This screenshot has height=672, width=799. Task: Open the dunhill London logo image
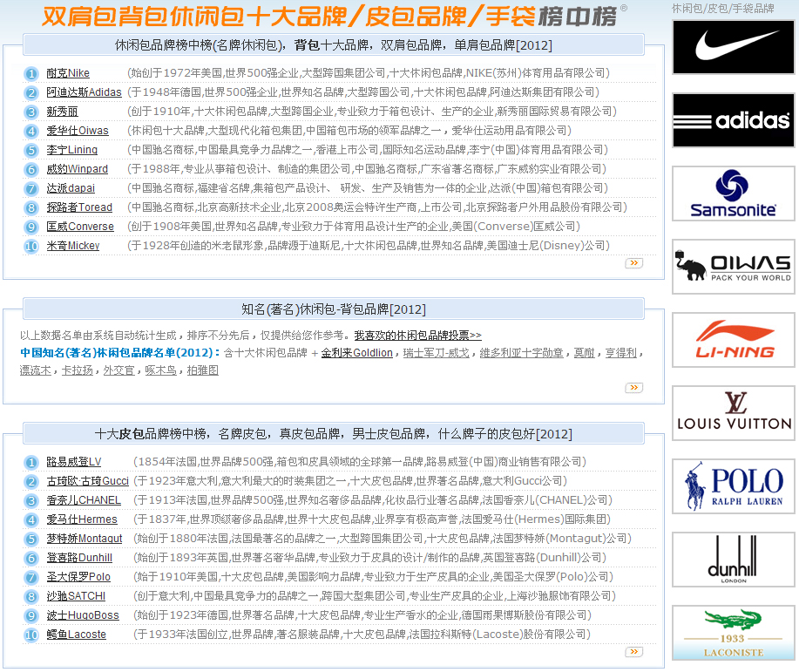[x=734, y=560]
